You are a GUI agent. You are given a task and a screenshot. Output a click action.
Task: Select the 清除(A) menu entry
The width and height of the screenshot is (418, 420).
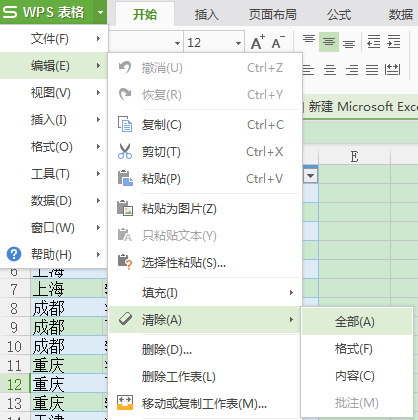pyautogui.click(x=205, y=320)
